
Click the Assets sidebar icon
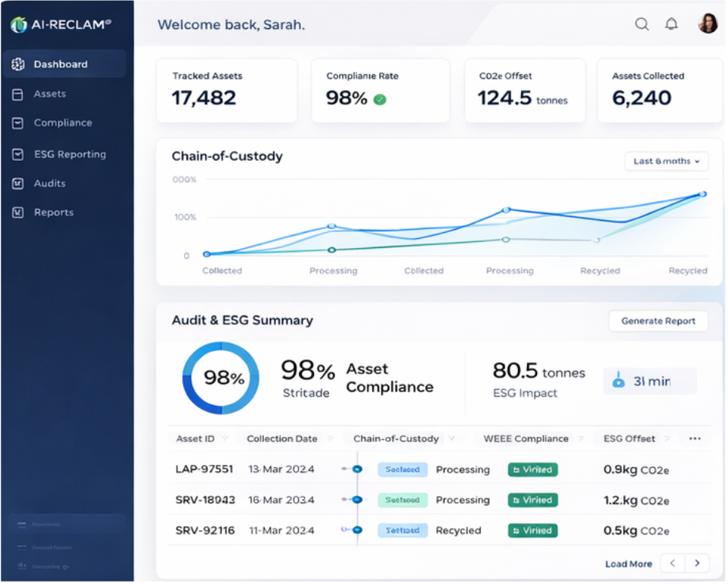[x=18, y=94]
